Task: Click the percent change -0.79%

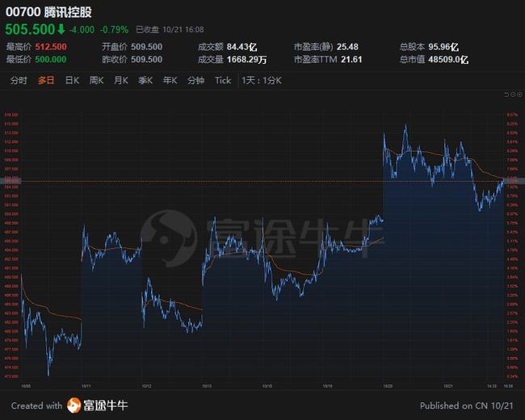Action: click(x=114, y=30)
